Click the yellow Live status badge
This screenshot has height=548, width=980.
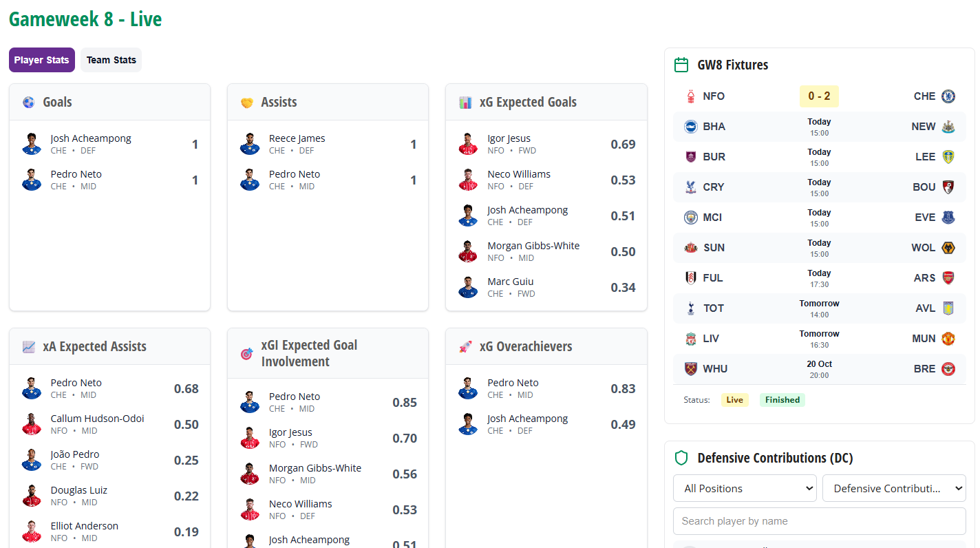(735, 400)
